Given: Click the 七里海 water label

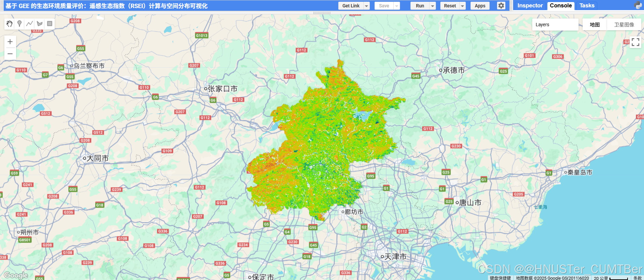Looking at the screenshot, I should (x=540, y=207).
